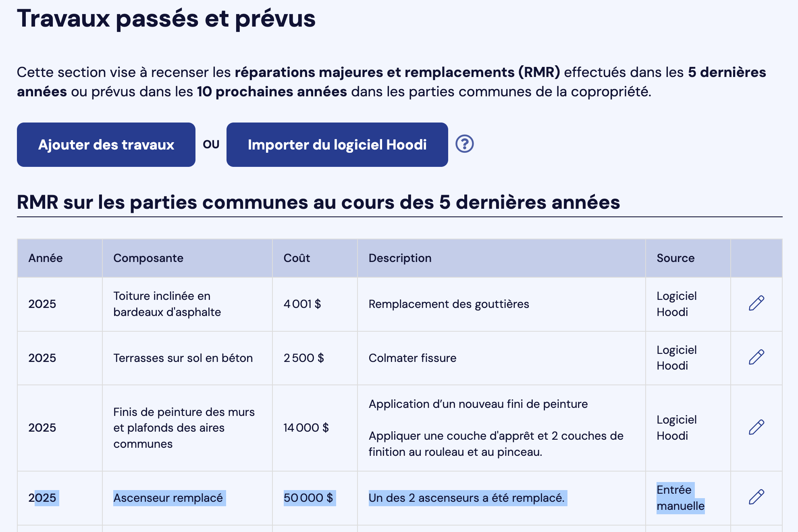The image size is (798, 532).
Task: Click the Entrée manuelle source cell
Action: coord(680,498)
